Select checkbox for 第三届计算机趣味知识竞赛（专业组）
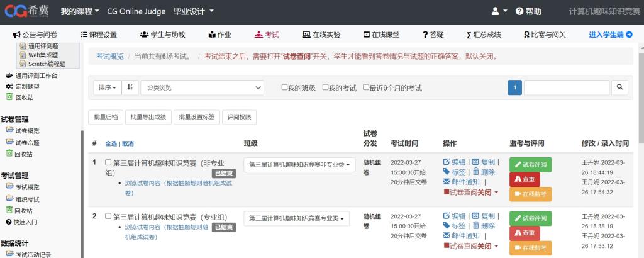Viewport: 644px width, 258px height. (108, 216)
